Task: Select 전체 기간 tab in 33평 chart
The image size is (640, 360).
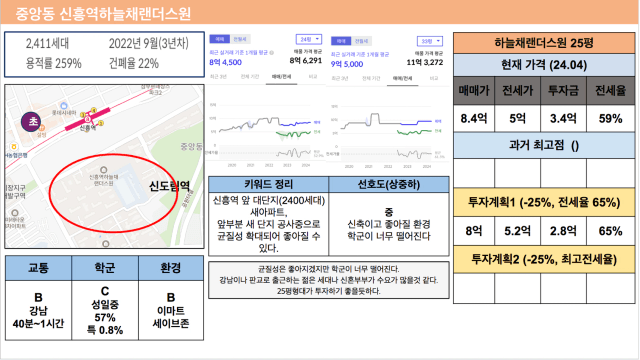Action: click(x=371, y=78)
